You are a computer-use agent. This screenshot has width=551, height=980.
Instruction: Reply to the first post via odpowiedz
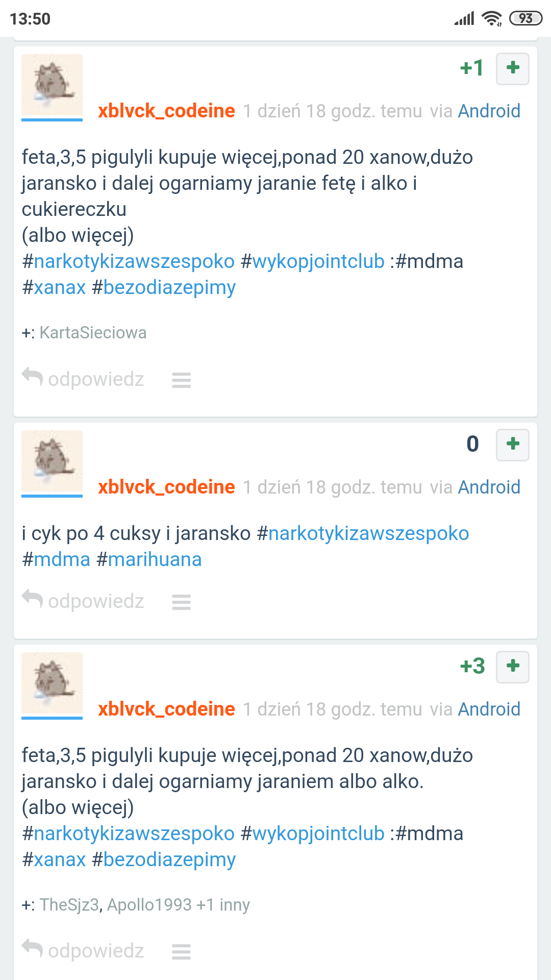(x=83, y=379)
